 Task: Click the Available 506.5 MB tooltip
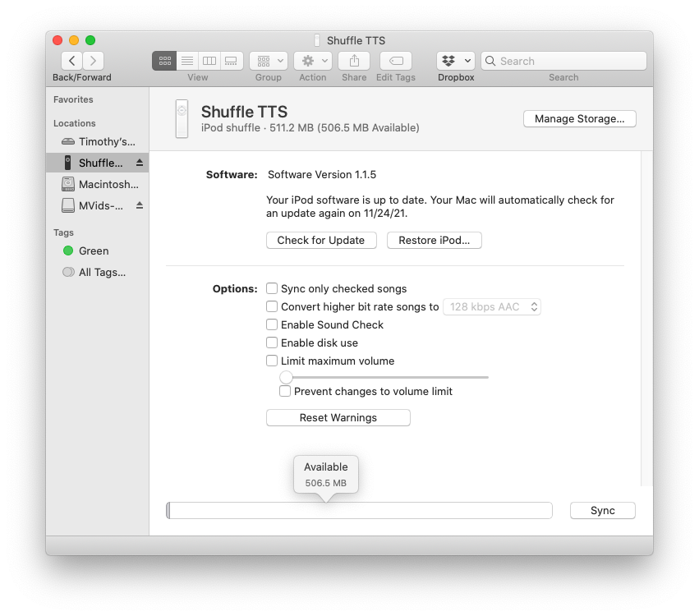click(x=326, y=475)
